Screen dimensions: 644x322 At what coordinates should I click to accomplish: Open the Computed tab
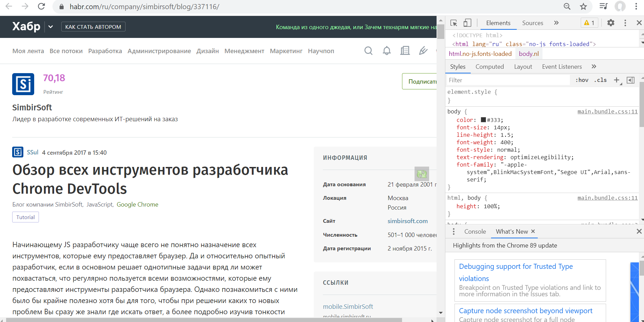click(x=490, y=67)
